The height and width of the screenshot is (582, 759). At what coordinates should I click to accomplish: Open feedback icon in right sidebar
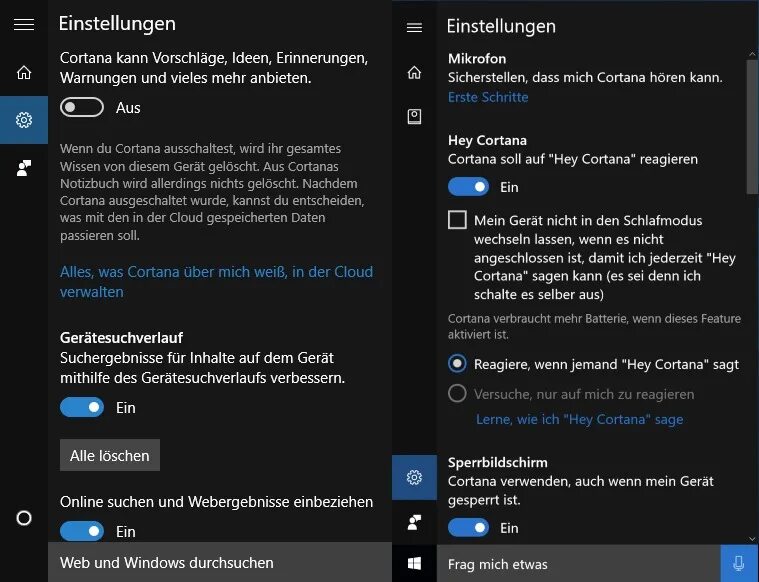coord(414,521)
